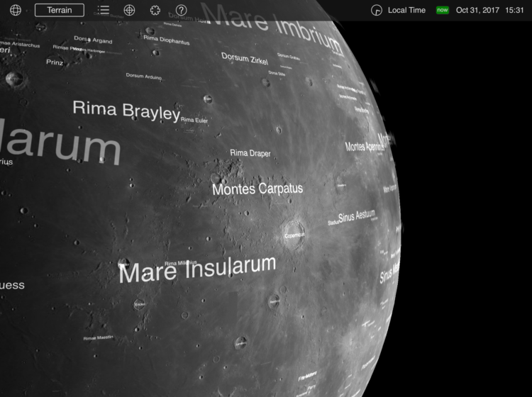Select the Mare Imbrium label
532x397 pixels.
point(272,27)
